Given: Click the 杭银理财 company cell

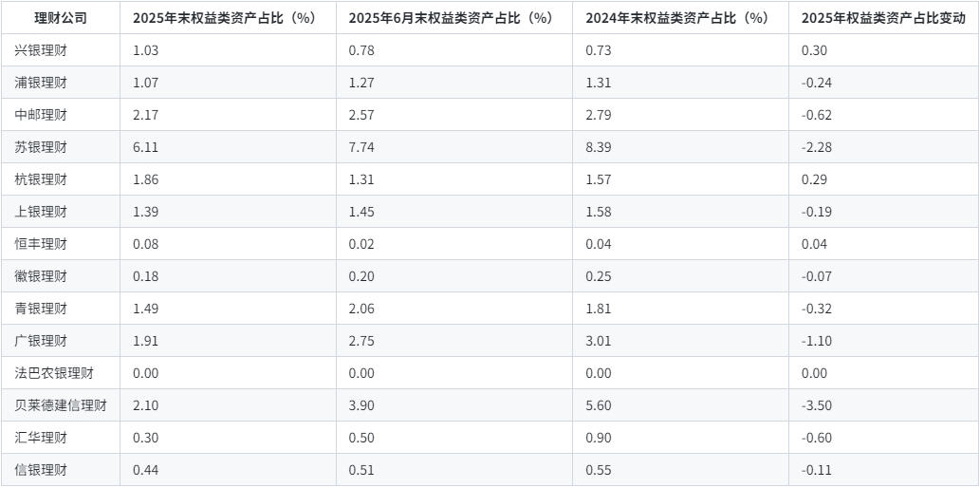Looking at the screenshot, I should 42,179.
